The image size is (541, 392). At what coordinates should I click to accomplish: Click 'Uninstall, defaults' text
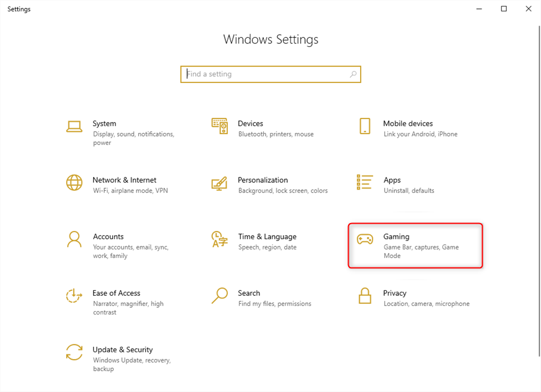tap(409, 191)
